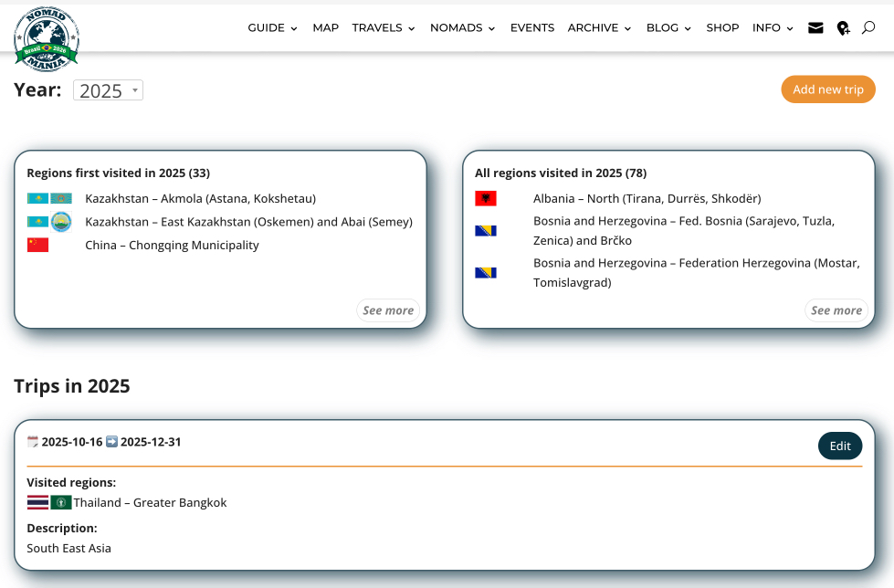Expand the NOMADS dropdown menu
Viewport: 894px width, 588px height.
point(462,28)
